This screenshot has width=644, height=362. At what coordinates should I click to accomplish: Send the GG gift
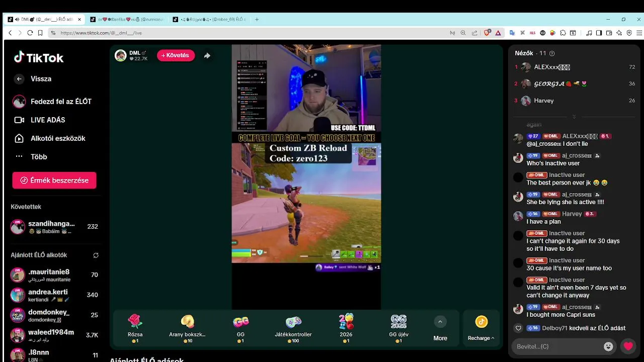pos(240,328)
